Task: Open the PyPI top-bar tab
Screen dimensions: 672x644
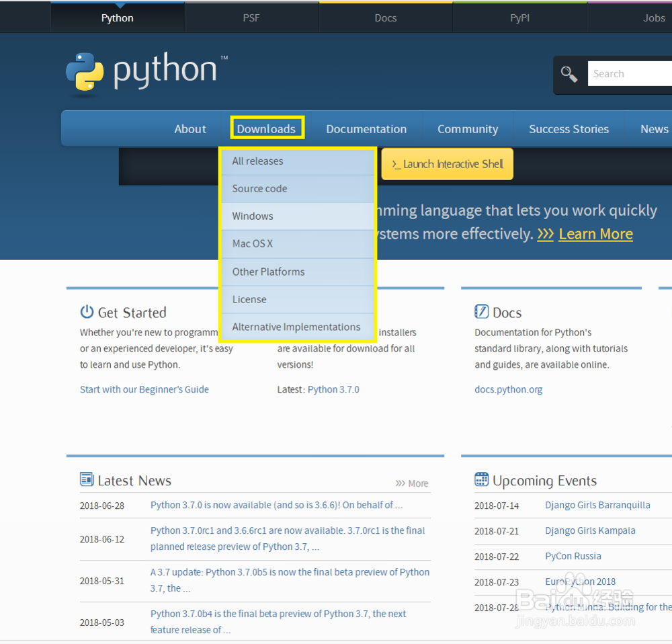Action: click(520, 17)
